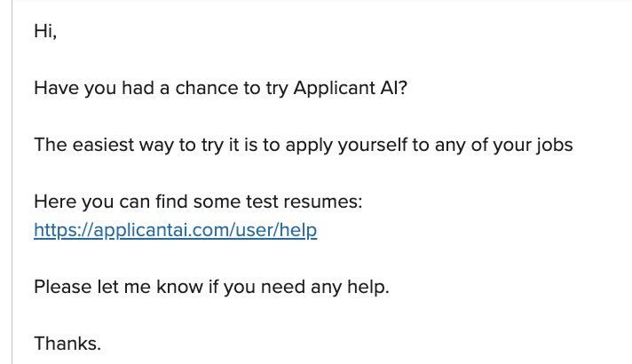Click the 'Hi,' greeting line

click(44, 32)
